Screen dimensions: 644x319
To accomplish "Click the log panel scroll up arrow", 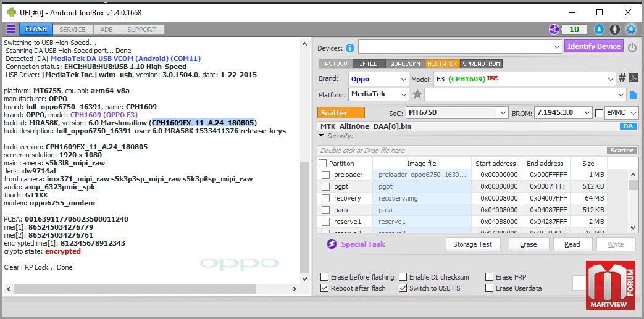I will click(304, 44).
